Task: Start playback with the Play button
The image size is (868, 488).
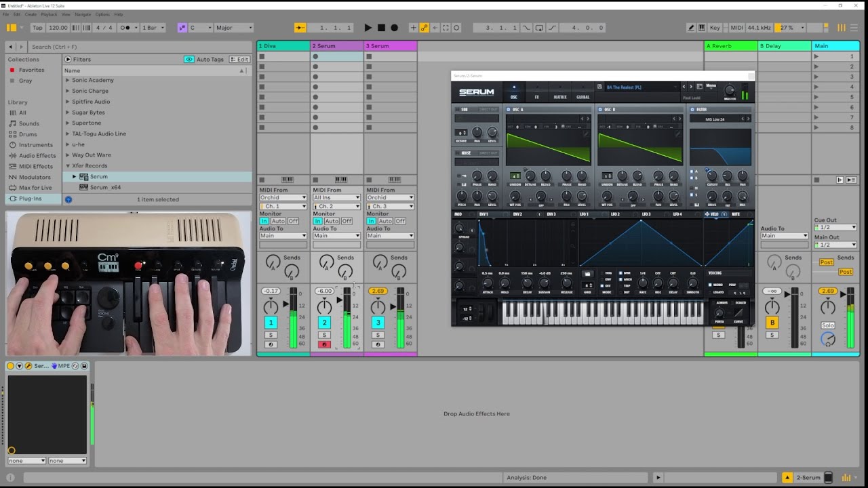Action: pyautogui.click(x=368, y=28)
